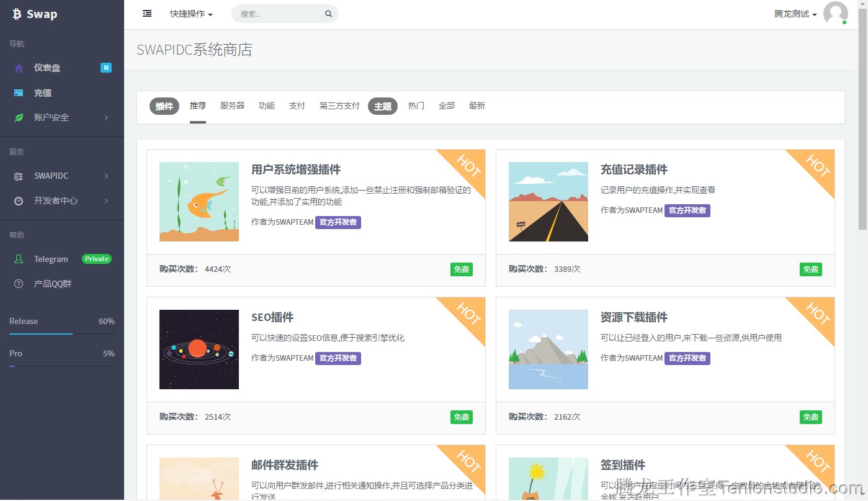Select the 主题 pill tab
Viewport: 868px width, 501px height.
pyautogui.click(x=383, y=106)
